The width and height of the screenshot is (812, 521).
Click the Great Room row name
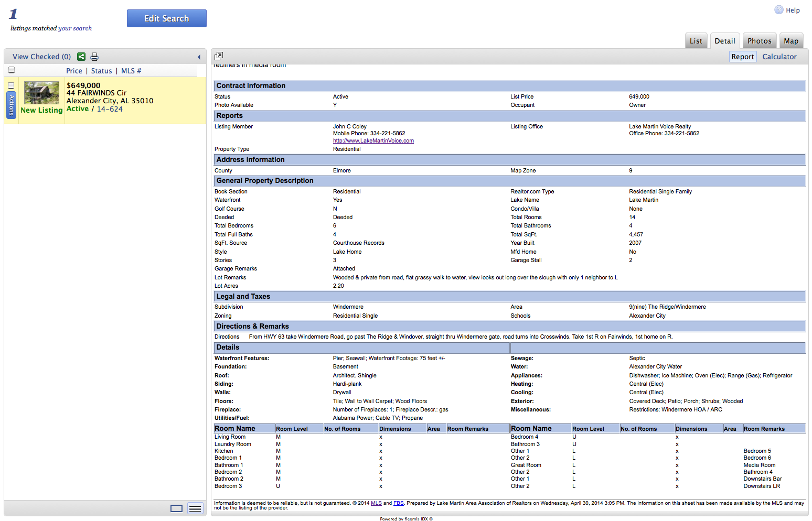526,465
